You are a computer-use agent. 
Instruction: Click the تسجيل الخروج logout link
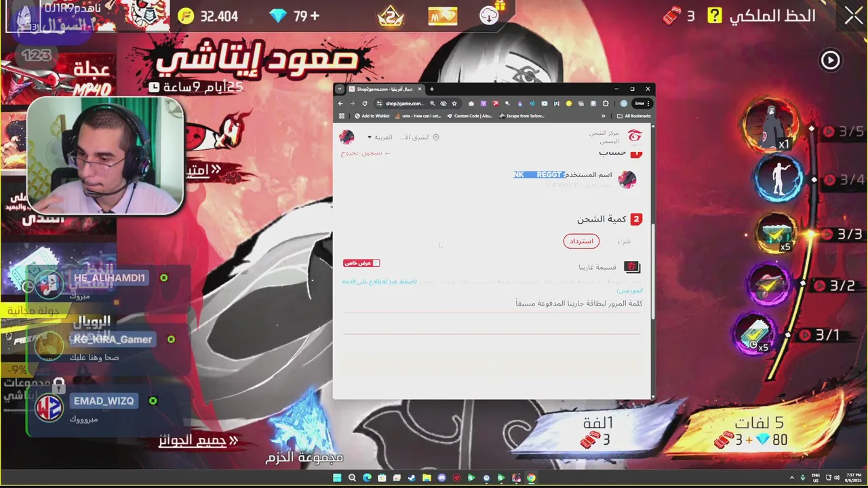pyautogui.click(x=366, y=152)
